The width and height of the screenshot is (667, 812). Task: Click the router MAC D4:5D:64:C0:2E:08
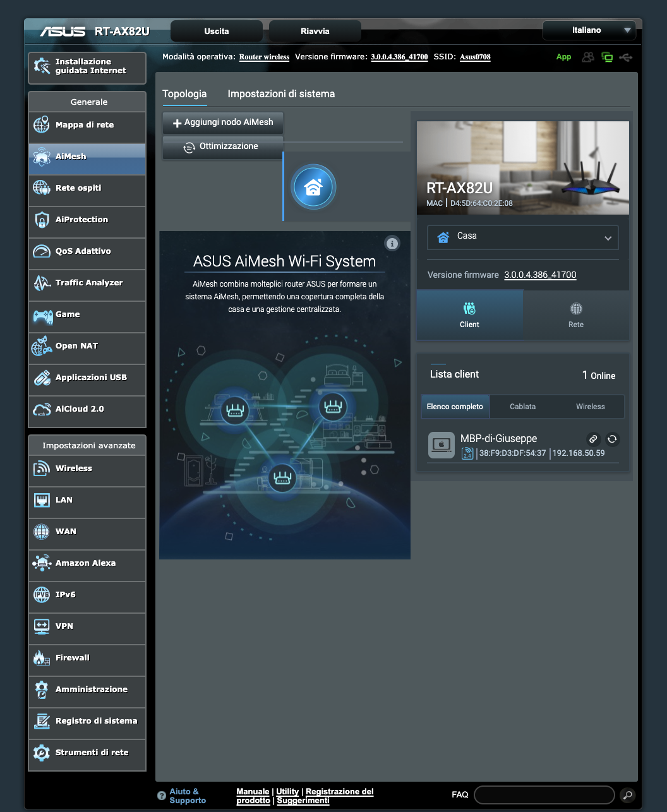pyautogui.click(x=481, y=203)
